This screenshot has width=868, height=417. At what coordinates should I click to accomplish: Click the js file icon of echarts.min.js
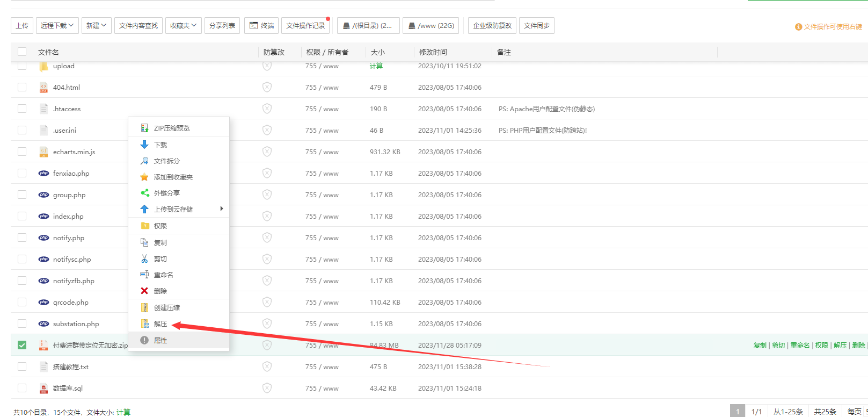tap(44, 152)
